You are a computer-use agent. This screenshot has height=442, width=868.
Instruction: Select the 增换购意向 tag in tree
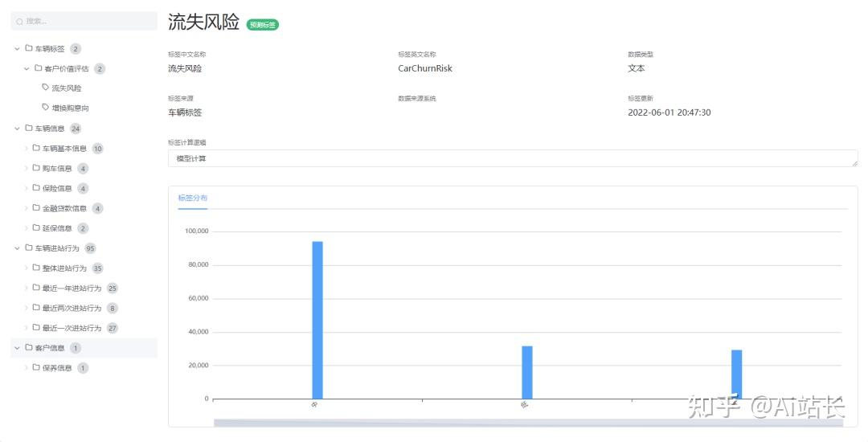[70, 108]
